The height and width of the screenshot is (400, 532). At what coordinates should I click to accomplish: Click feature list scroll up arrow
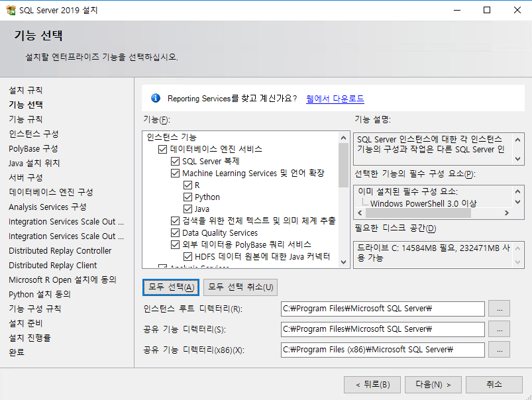pyautogui.click(x=343, y=138)
